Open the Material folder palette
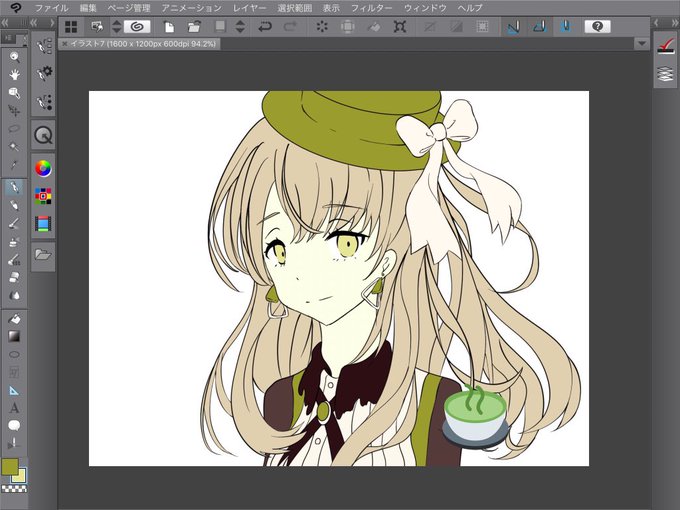The width and height of the screenshot is (680, 510). tap(43, 255)
